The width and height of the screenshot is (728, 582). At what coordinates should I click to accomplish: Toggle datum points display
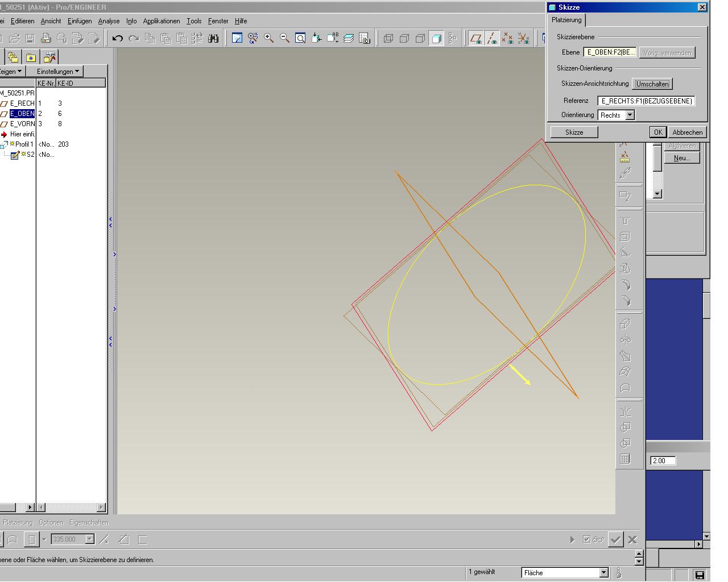508,39
